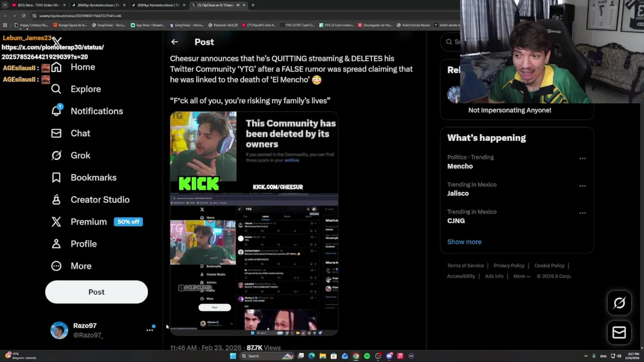Click the X search box

451,42
